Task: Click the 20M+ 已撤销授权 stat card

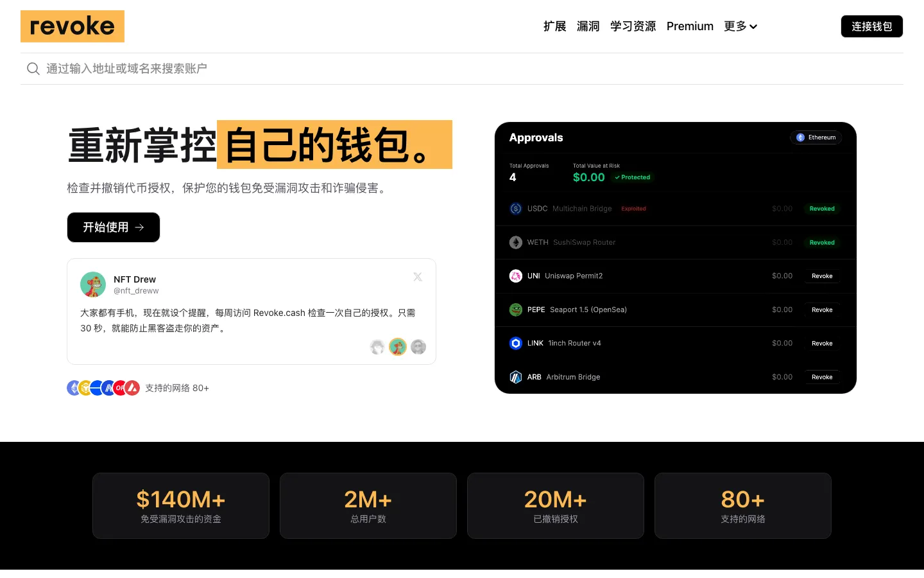Action: click(x=556, y=506)
